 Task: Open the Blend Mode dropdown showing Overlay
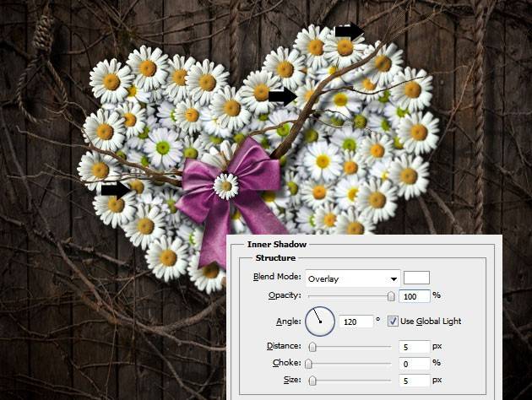[353, 278]
